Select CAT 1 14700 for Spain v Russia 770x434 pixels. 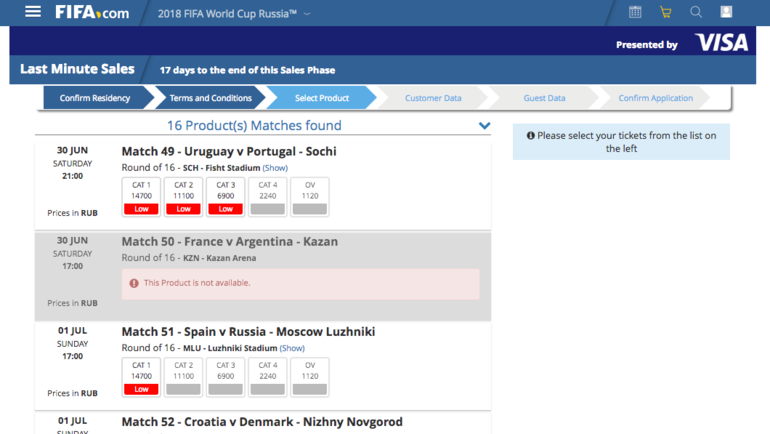tap(141, 377)
